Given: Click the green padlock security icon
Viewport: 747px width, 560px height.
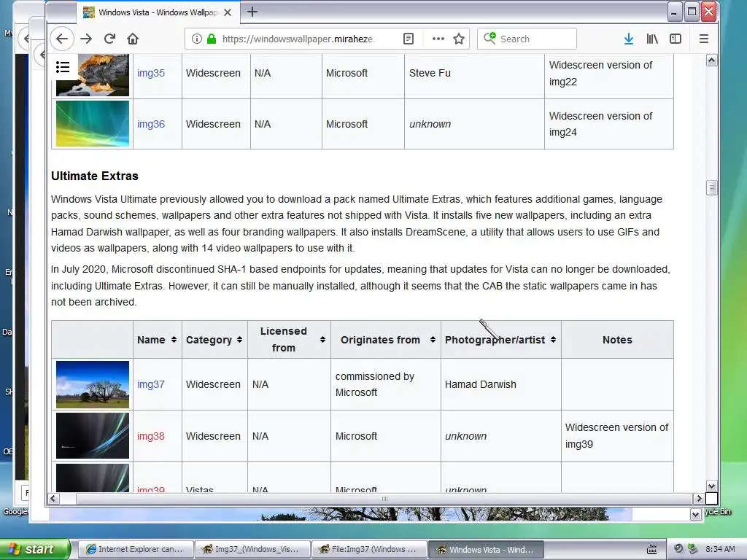Looking at the screenshot, I should pyautogui.click(x=212, y=39).
